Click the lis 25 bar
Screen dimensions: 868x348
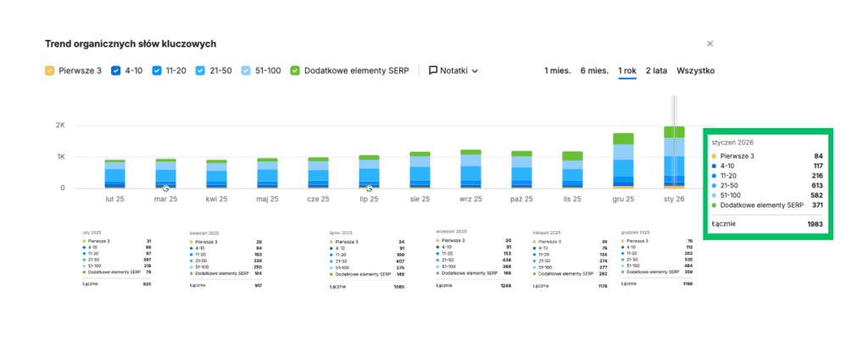(573, 170)
